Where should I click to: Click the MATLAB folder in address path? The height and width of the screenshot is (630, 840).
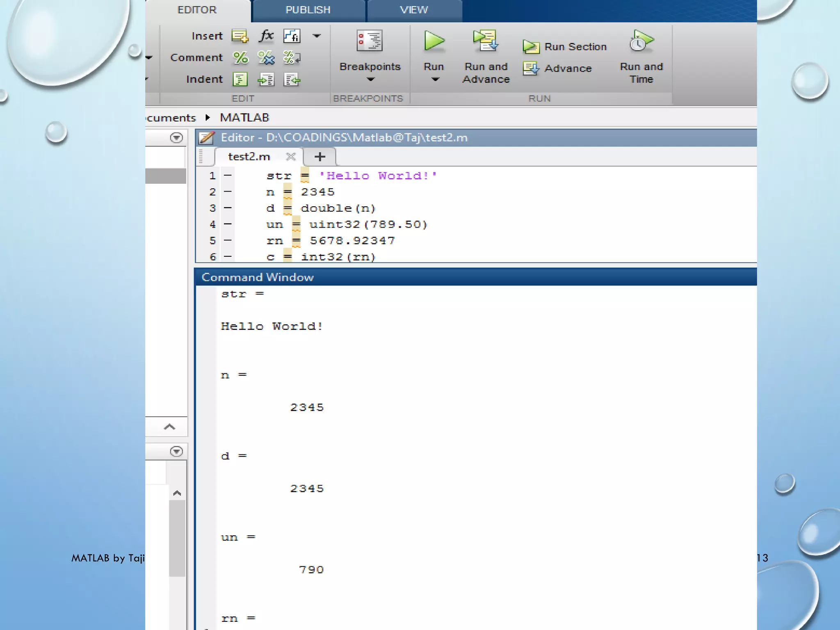(244, 118)
